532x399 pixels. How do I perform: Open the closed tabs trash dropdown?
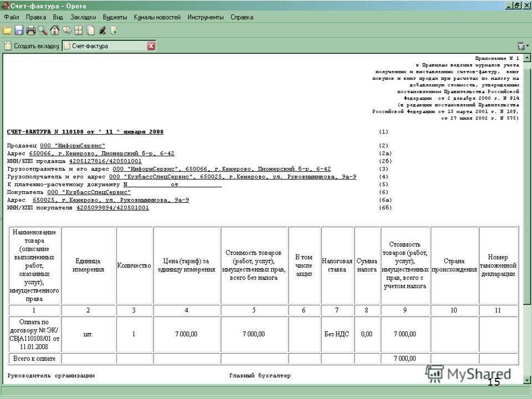(x=522, y=46)
